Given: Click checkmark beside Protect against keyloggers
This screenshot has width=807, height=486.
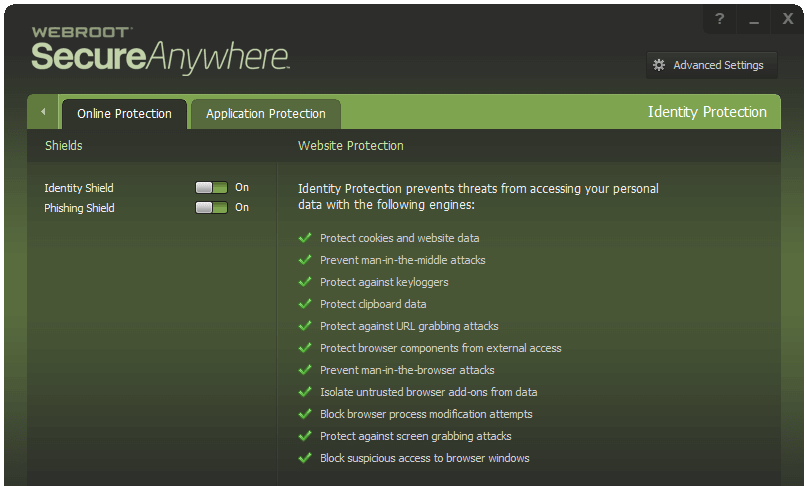Looking at the screenshot, I should (x=305, y=282).
